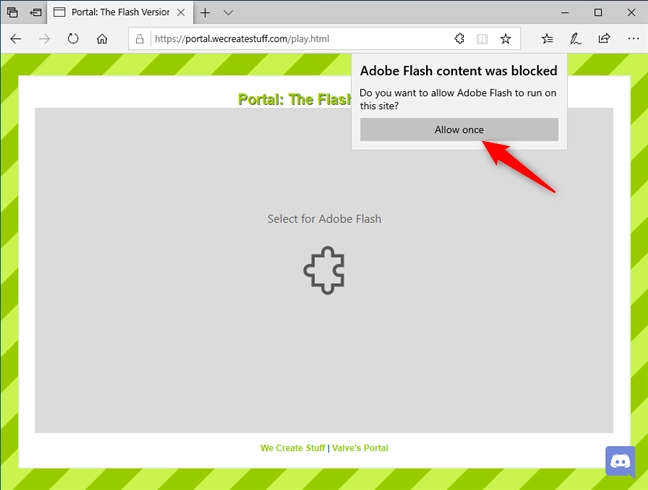Click the lock site info icon
This screenshot has height=490, width=648.
point(140,39)
